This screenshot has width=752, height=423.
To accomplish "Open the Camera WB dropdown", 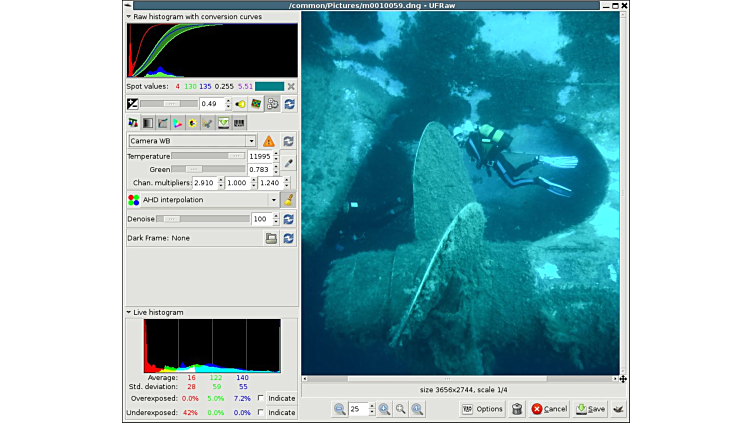I will [x=192, y=142].
